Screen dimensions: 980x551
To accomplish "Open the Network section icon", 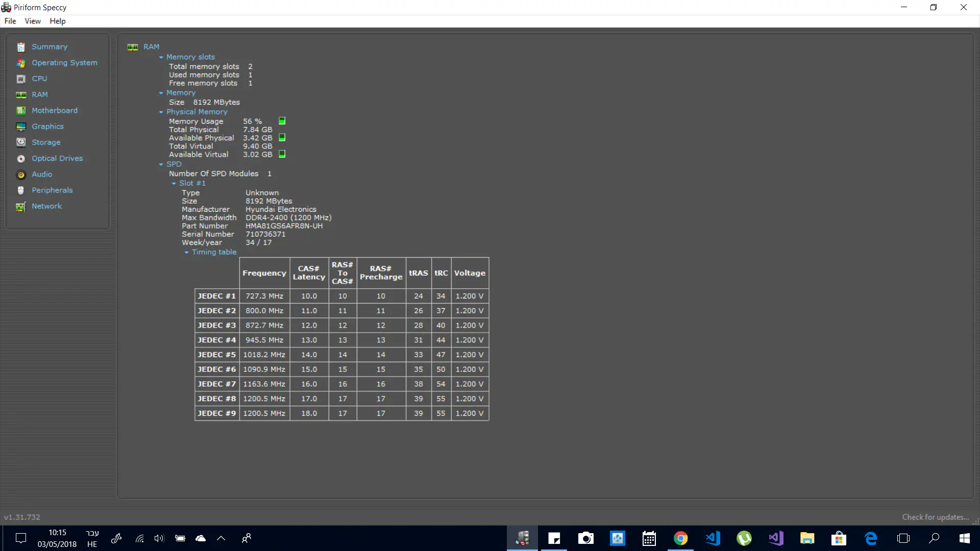I will click(x=21, y=207).
